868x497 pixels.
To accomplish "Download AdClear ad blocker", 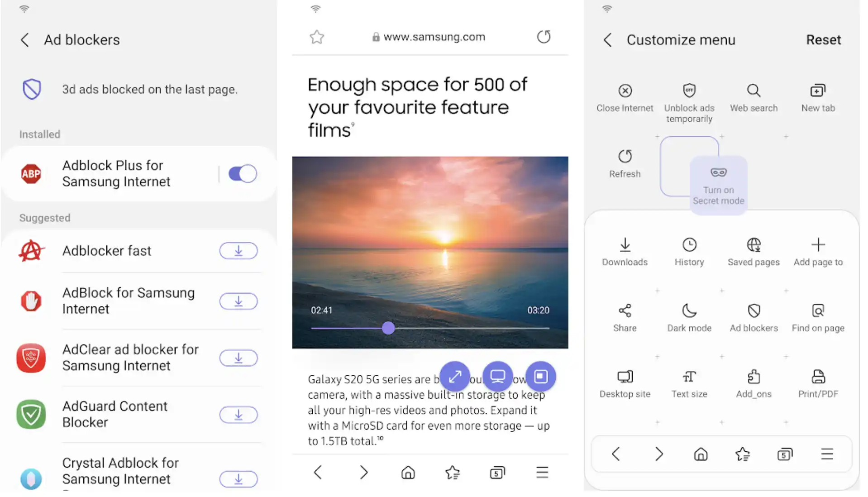I will (x=238, y=358).
